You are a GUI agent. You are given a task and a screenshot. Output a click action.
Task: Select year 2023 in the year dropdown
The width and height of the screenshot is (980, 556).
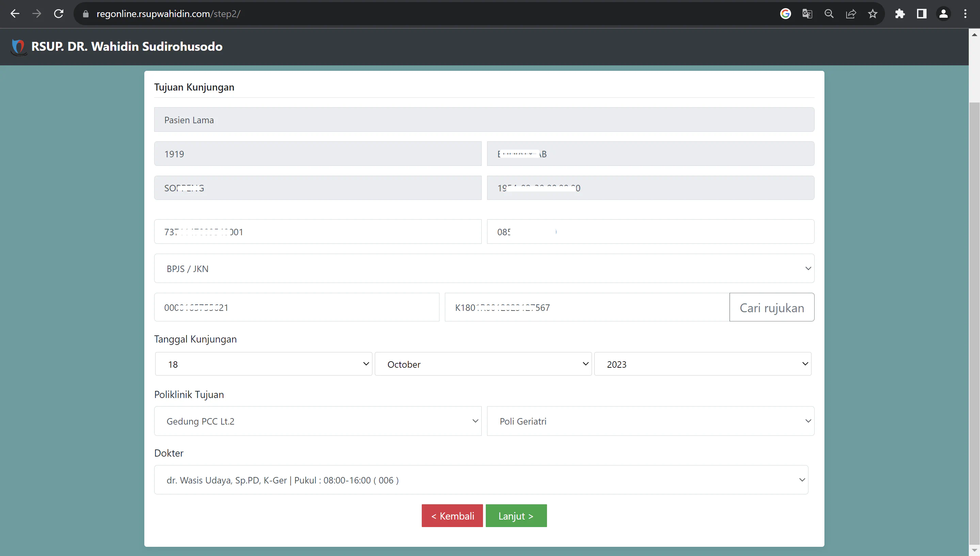coord(703,364)
